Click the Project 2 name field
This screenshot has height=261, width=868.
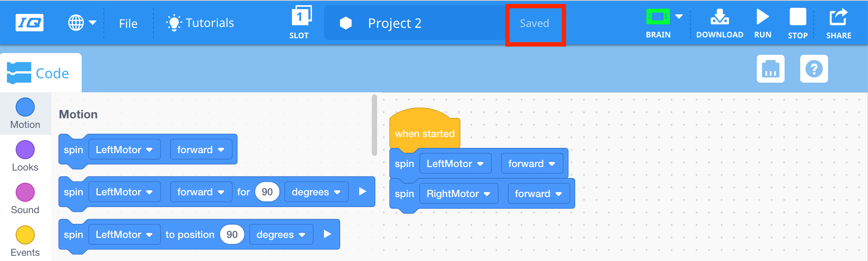click(394, 23)
